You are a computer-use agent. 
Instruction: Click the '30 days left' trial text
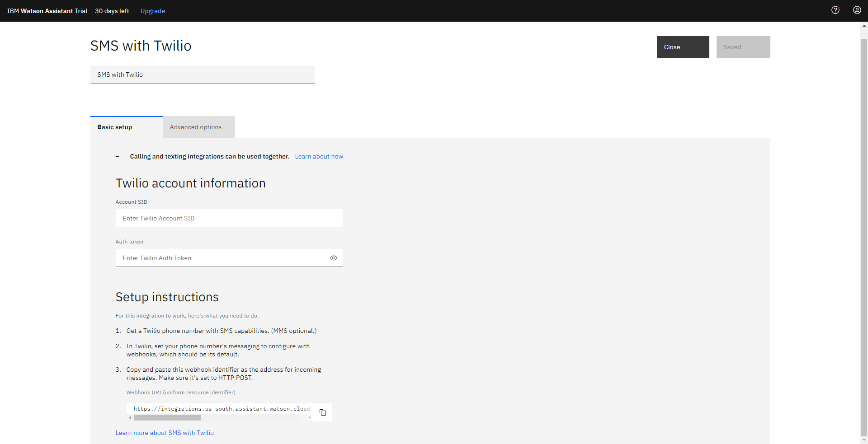pyautogui.click(x=112, y=11)
